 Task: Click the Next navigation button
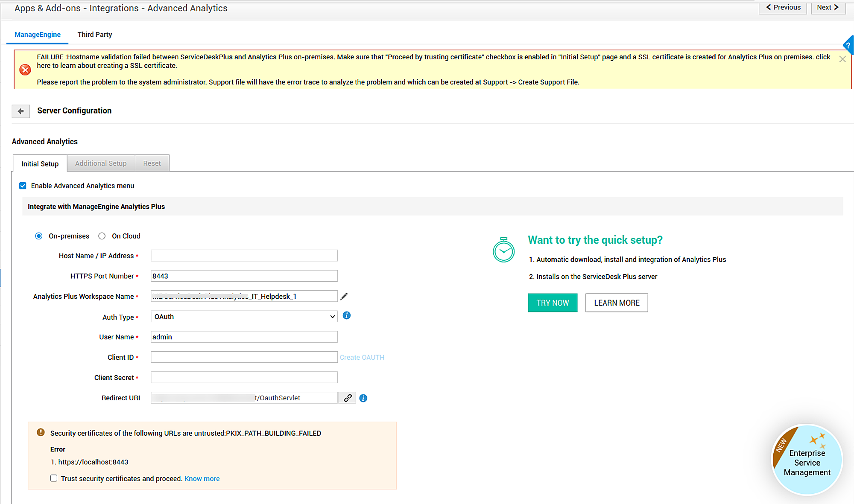click(x=828, y=8)
